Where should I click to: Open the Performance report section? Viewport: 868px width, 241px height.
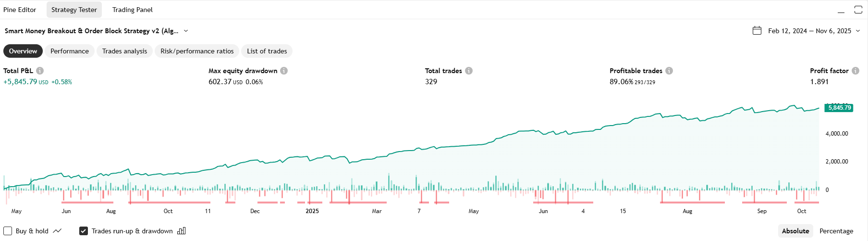[x=70, y=51]
